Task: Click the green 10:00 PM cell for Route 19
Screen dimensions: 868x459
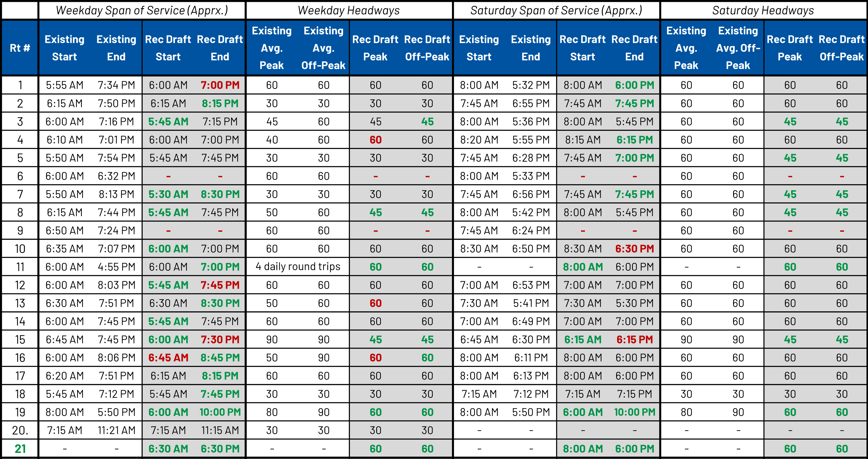Action: [219, 412]
